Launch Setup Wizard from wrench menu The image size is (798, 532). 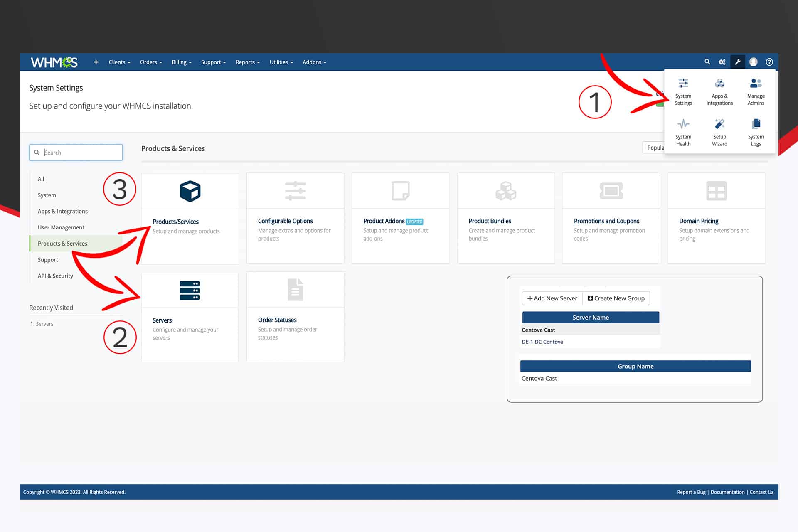[x=719, y=133]
